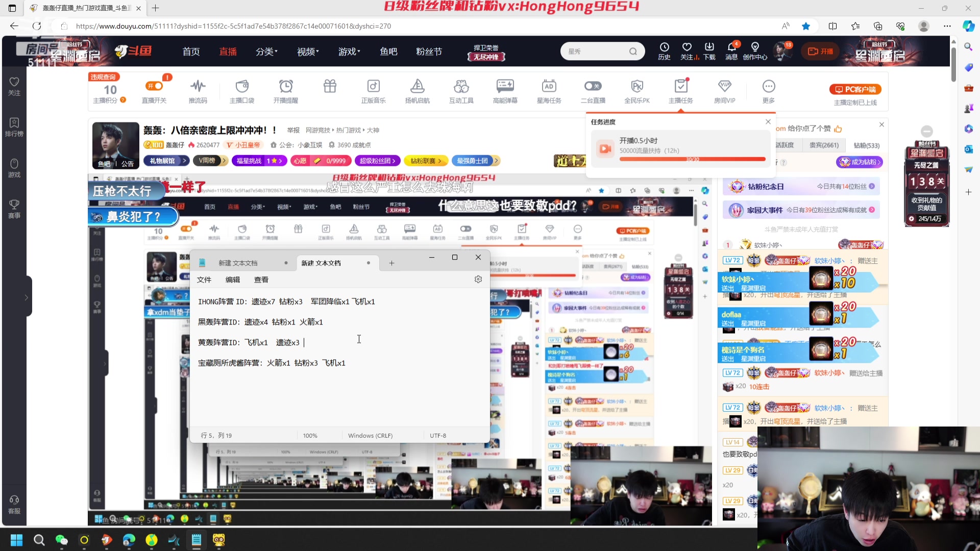Open the 互动工具 panel
The height and width of the screenshot is (551, 980).
[x=461, y=90]
